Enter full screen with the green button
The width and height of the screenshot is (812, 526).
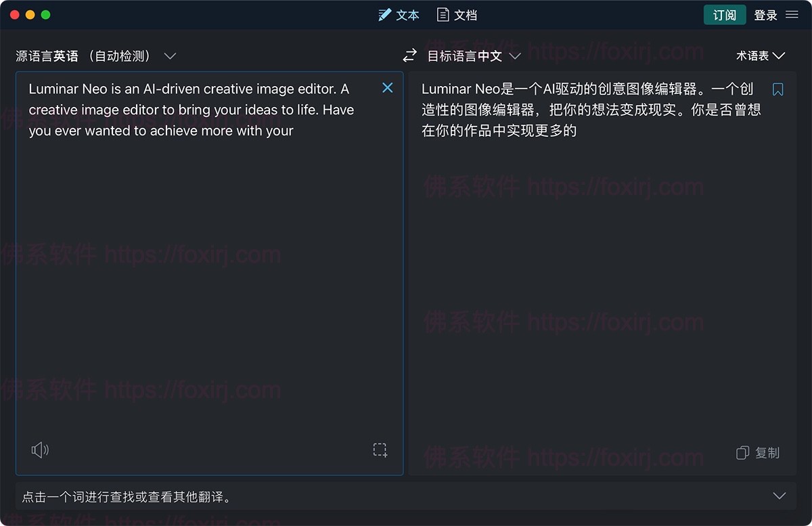46,15
